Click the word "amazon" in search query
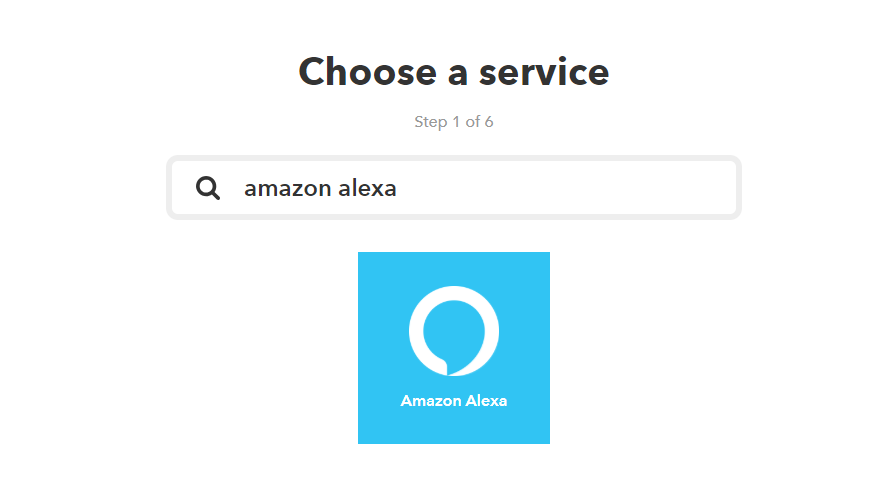The image size is (886, 501). 288,190
